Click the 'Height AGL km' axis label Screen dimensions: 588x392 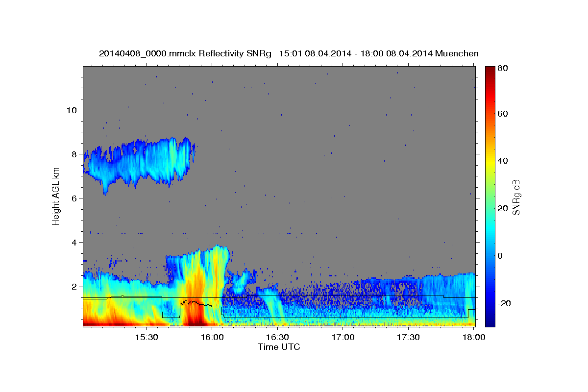pos(56,196)
